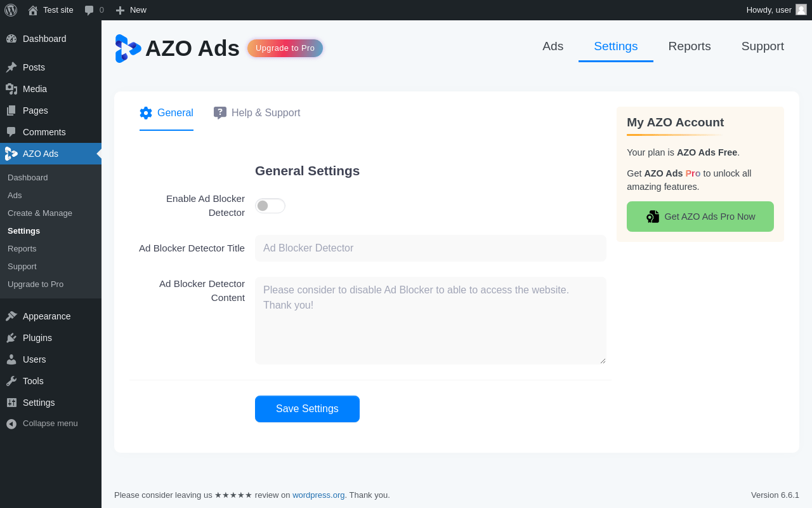
Task: Open the Test site home icon
Action: tap(33, 10)
